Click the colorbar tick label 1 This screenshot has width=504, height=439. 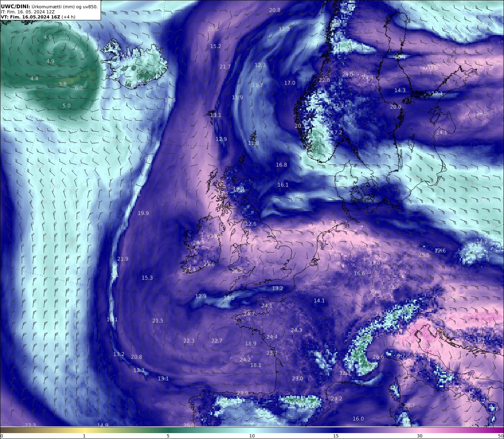pyautogui.click(x=84, y=436)
